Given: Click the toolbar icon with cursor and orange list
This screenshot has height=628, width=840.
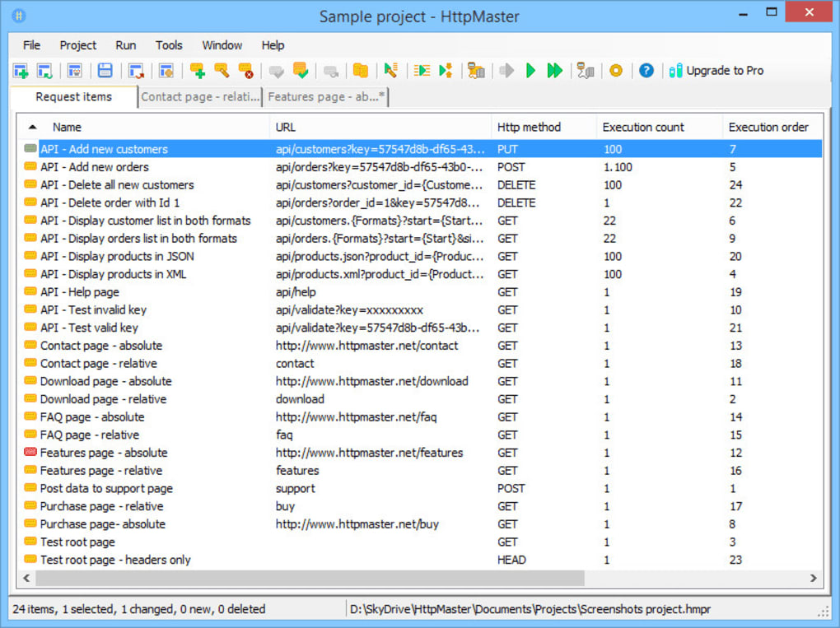Looking at the screenshot, I should point(391,71).
